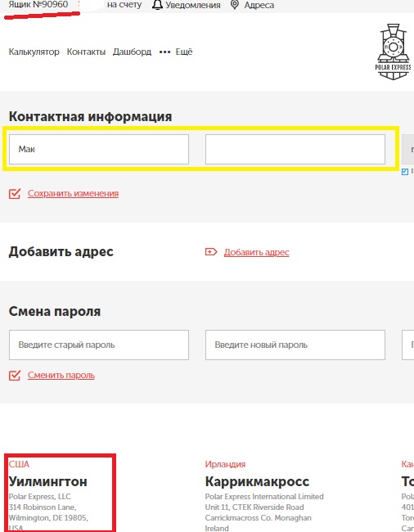
Task: Toggle the small blue checkbox under contact fields
Action: click(x=405, y=172)
